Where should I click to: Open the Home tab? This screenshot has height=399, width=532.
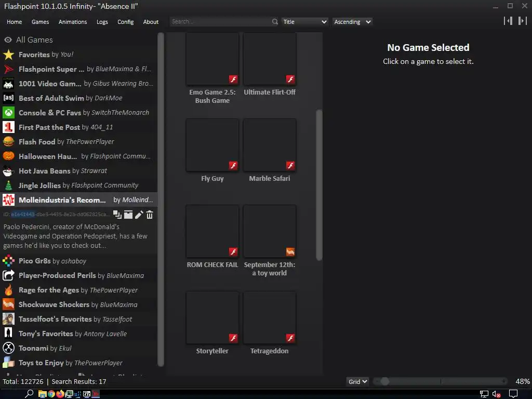point(14,22)
